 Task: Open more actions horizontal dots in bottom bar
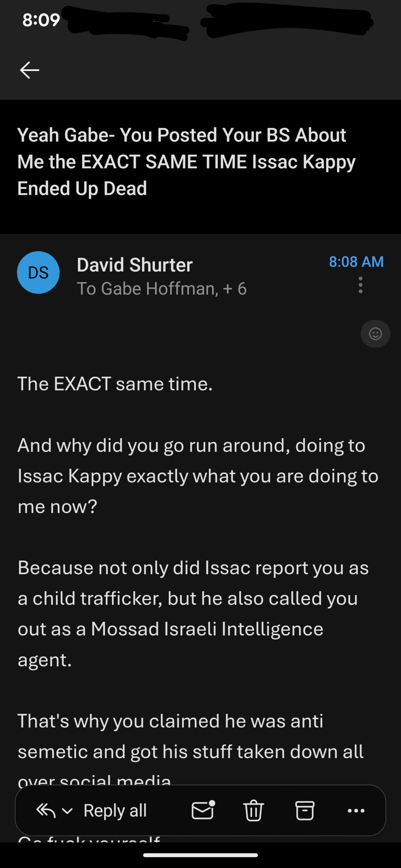(356, 811)
